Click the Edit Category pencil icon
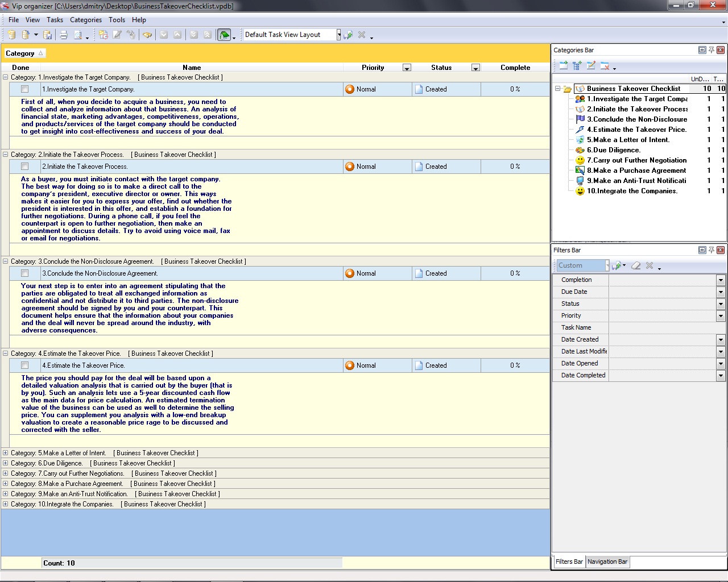This screenshot has width=728, height=582. tap(591, 66)
